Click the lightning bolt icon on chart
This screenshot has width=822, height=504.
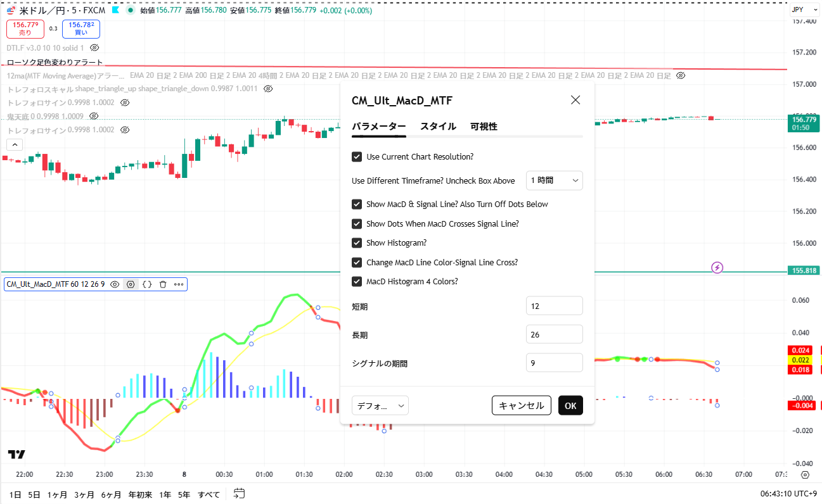click(717, 268)
